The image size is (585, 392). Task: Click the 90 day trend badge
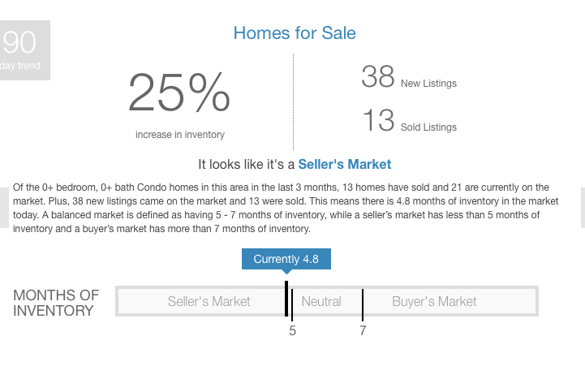(25, 50)
